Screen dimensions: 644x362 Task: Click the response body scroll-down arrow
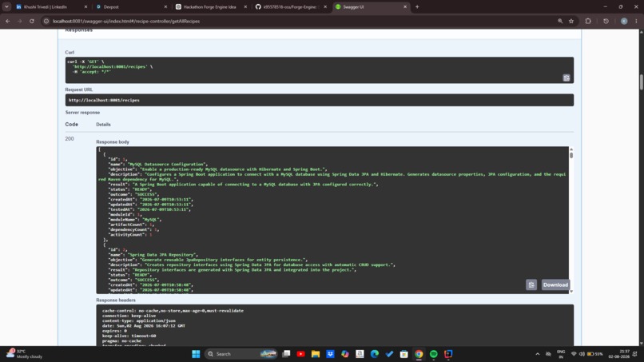(x=571, y=291)
